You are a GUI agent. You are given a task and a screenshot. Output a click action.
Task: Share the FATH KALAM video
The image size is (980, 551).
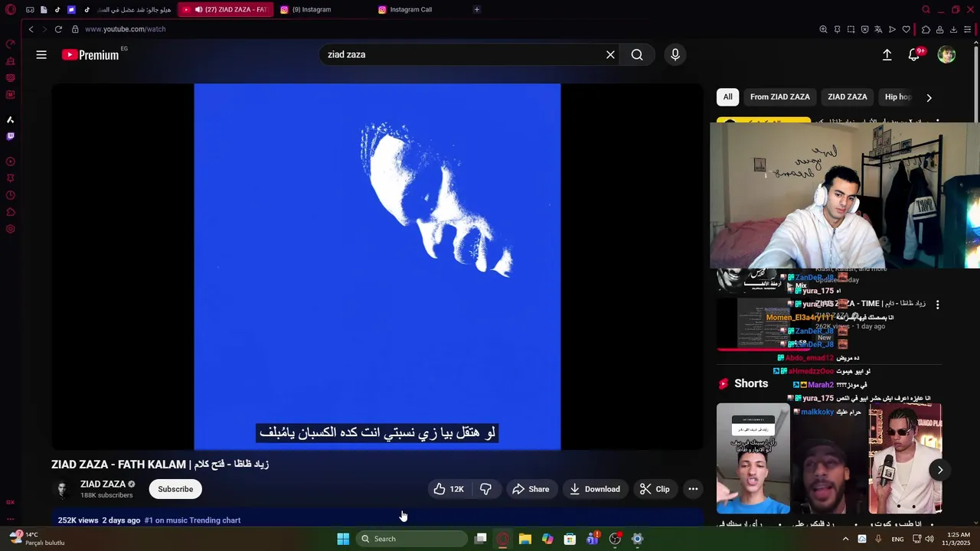pyautogui.click(x=531, y=489)
